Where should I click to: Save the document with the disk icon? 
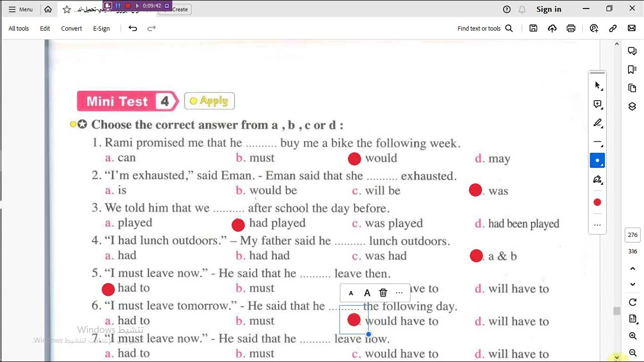(533, 29)
